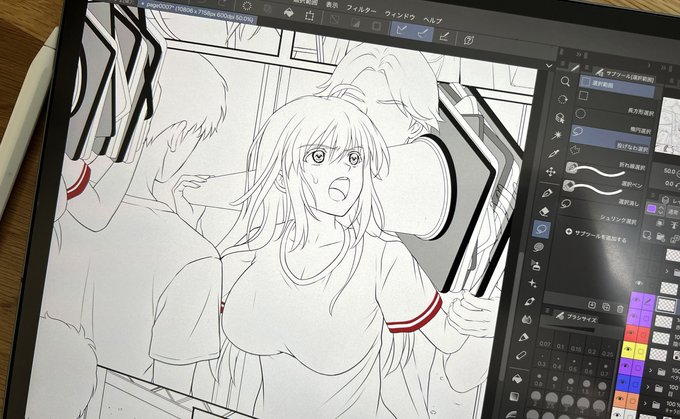Toggle Snap to grid in command bar
The width and height of the screenshot is (680, 419).
coord(444,36)
